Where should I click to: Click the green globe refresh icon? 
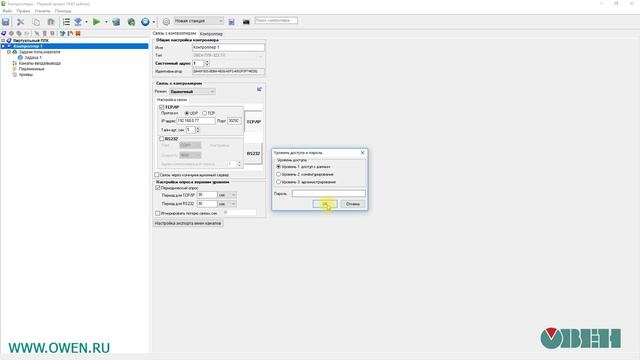pos(131,22)
